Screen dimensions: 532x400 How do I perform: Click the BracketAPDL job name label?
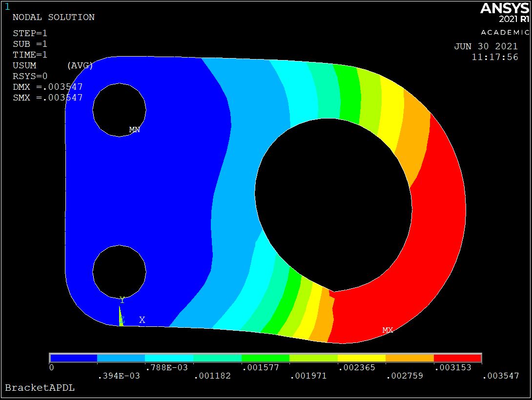40,388
